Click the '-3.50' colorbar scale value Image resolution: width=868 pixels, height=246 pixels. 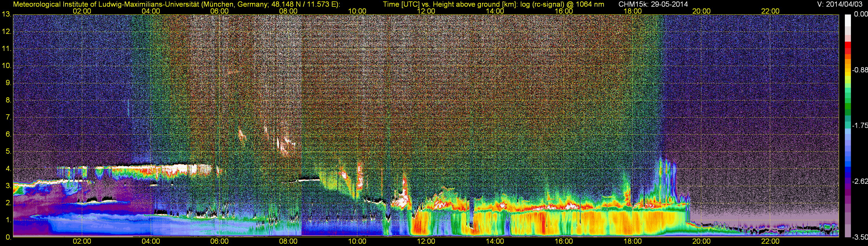click(x=860, y=237)
